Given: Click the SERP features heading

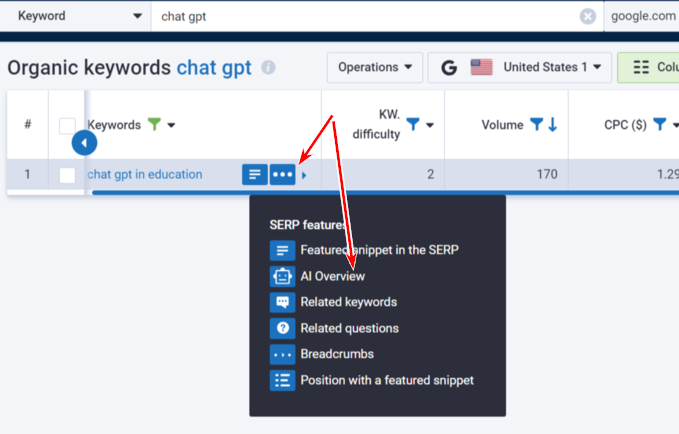Looking at the screenshot, I should point(308,225).
